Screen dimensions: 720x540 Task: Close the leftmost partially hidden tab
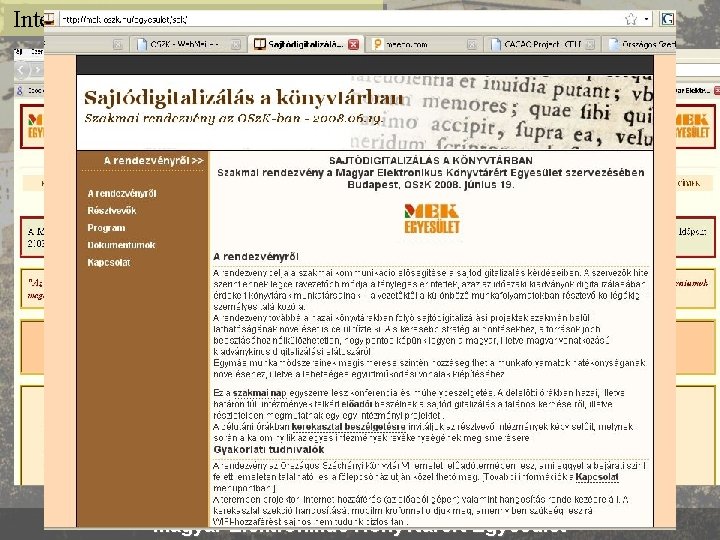(x=118, y=45)
